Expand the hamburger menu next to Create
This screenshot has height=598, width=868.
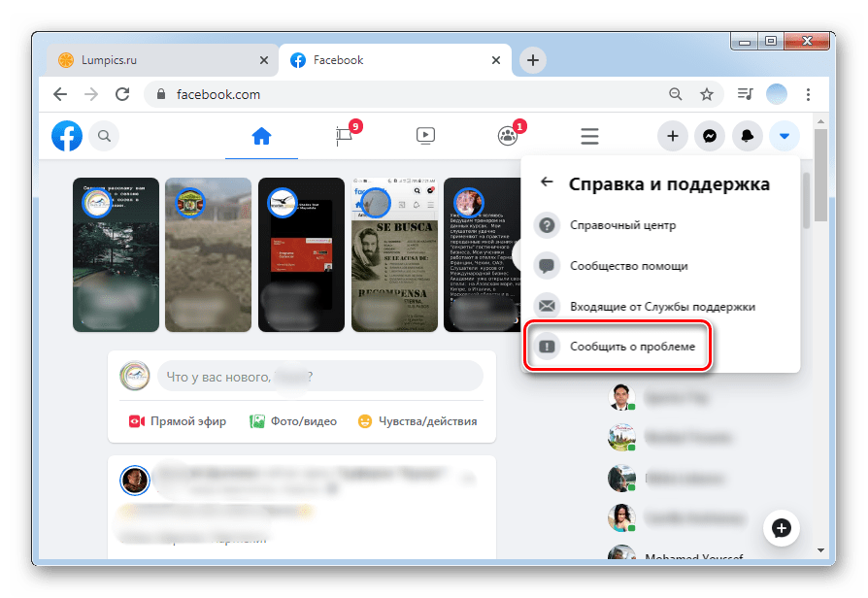coord(589,136)
